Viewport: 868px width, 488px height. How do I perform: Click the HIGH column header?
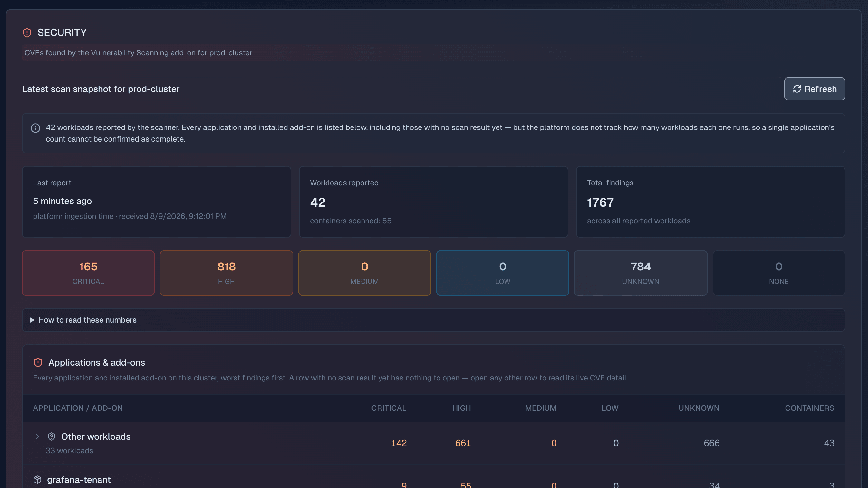461,408
